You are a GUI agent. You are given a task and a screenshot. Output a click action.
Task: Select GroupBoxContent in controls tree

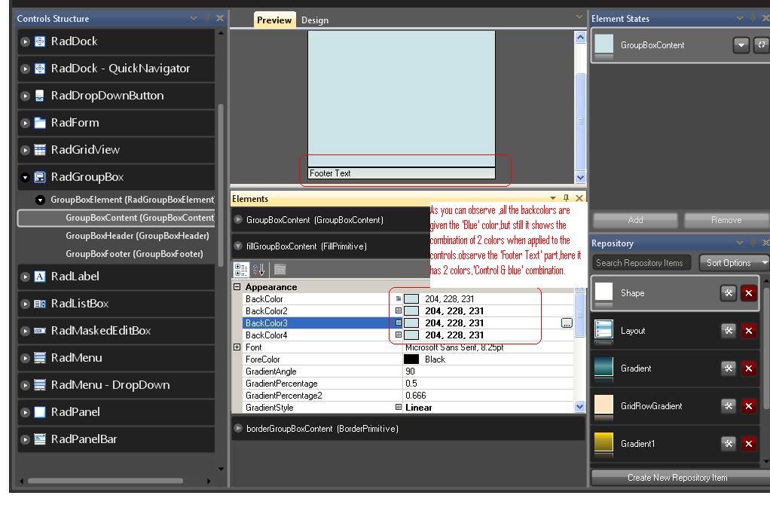pyautogui.click(x=116, y=218)
